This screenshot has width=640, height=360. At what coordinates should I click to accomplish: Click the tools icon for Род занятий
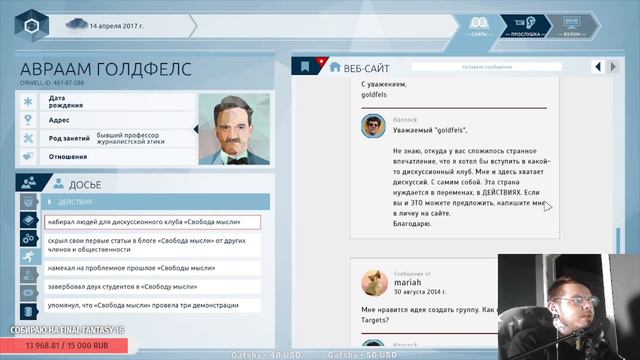pos(28,138)
